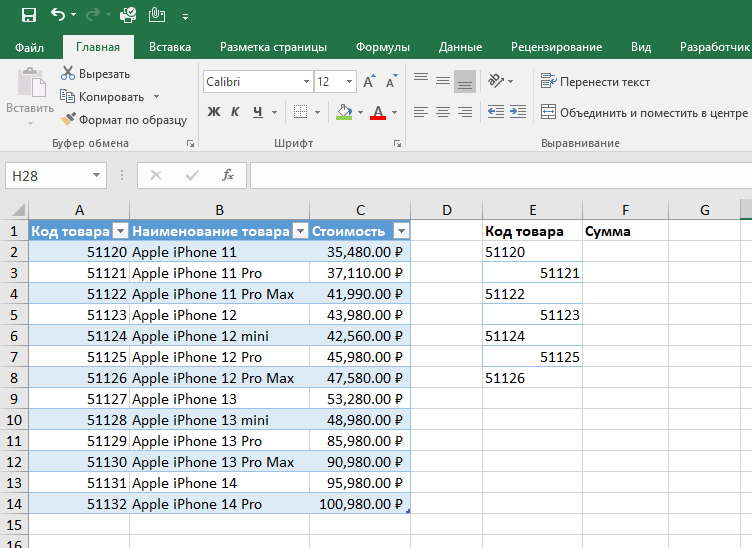Open the font size 12 dropdown
This screenshot has height=548, width=752.
pyautogui.click(x=349, y=82)
